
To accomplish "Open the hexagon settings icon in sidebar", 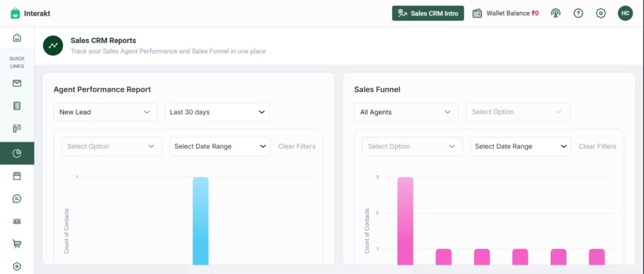I will point(17,266).
